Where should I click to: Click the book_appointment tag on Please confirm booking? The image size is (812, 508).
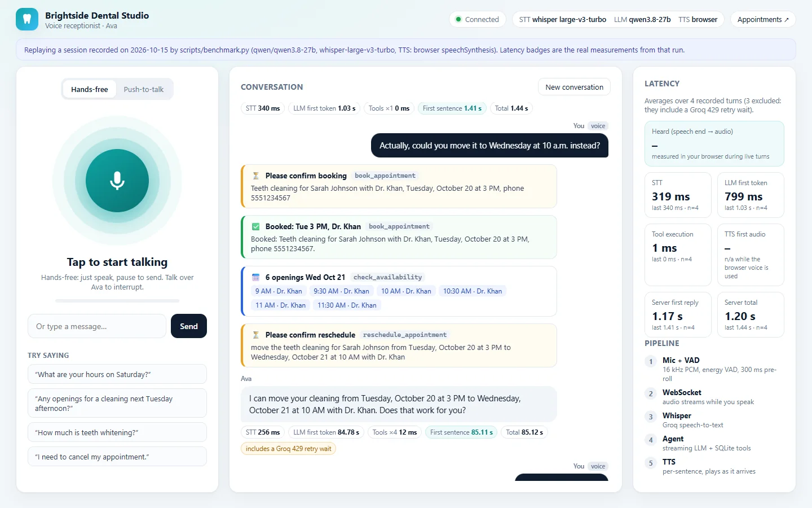tap(385, 176)
